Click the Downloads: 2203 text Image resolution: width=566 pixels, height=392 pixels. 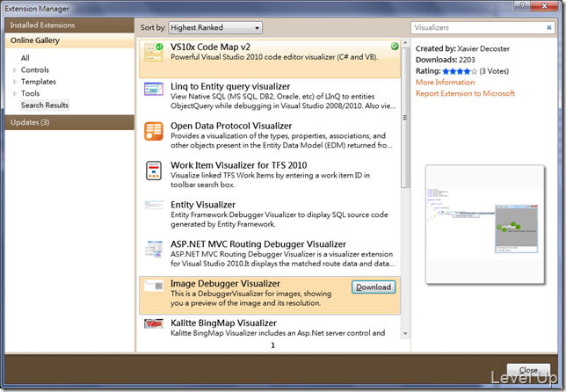tap(445, 60)
